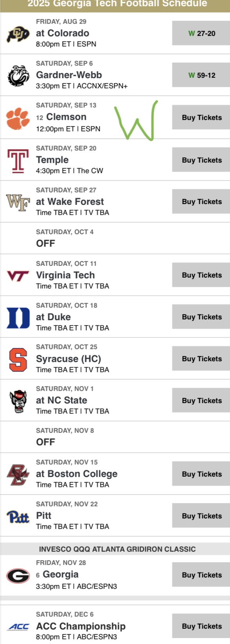Buy Tickets for the Georgia game
The image size is (230, 644).
point(201,575)
